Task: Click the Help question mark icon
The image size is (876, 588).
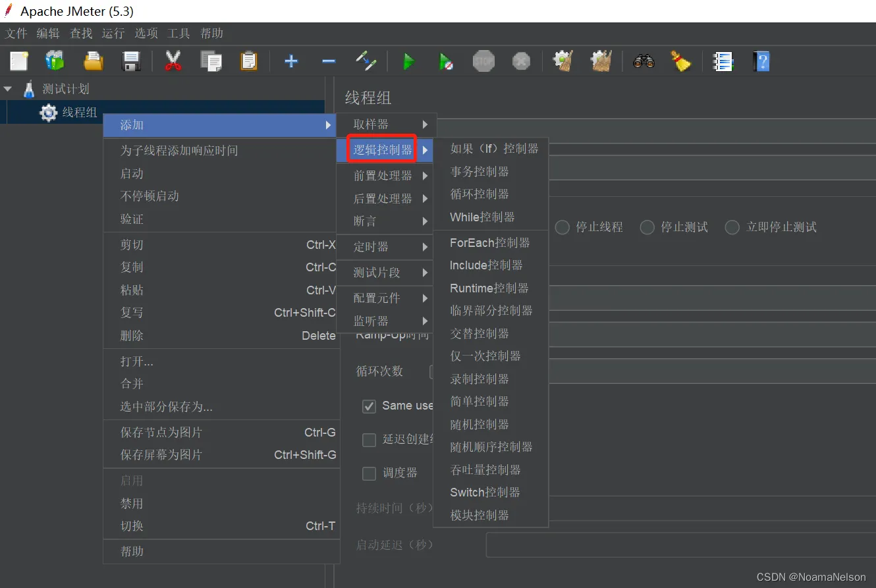Action: pos(761,61)
